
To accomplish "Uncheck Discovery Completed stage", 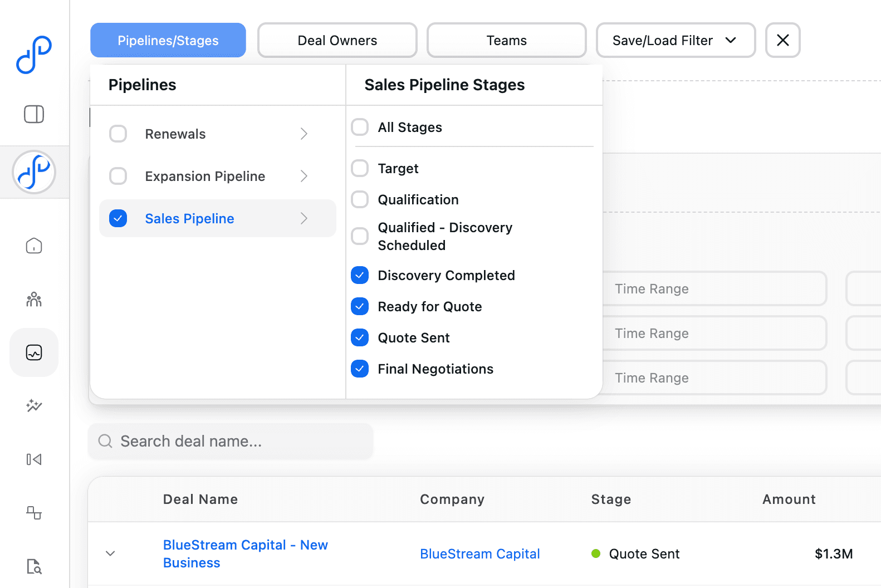I will [x=360, y=275].
